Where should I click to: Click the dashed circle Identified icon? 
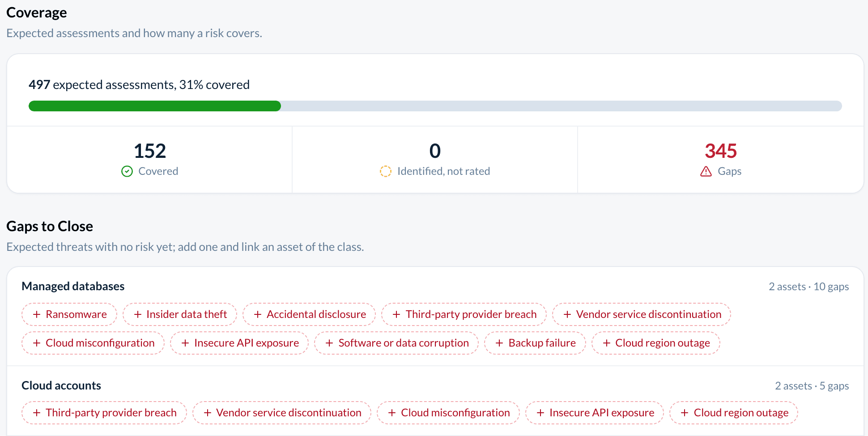[386, 171]
